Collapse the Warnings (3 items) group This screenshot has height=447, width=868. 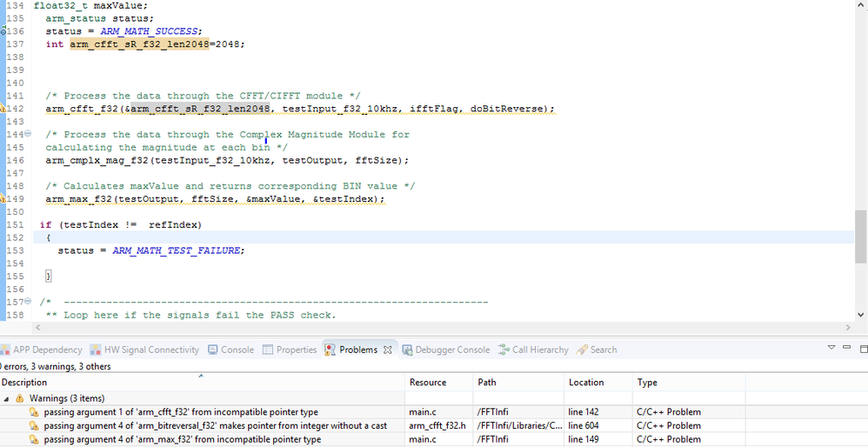(6, 398)
